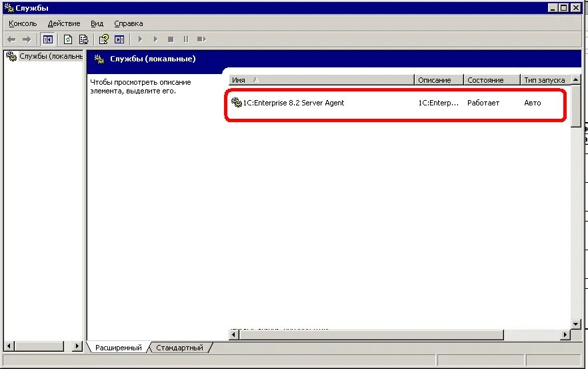Click the gear icon of 1C:Enterprise service
This screenshot has width=588, height=369.
point(236,102)
